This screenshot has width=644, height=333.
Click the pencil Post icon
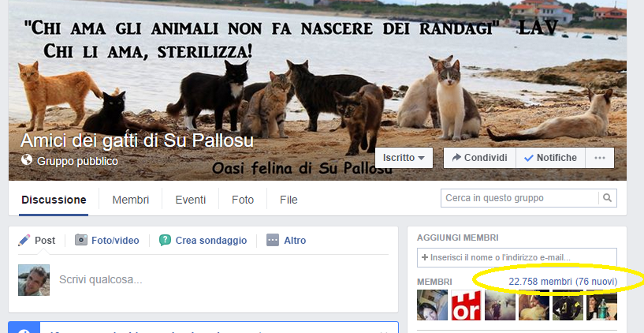(24, 240)
